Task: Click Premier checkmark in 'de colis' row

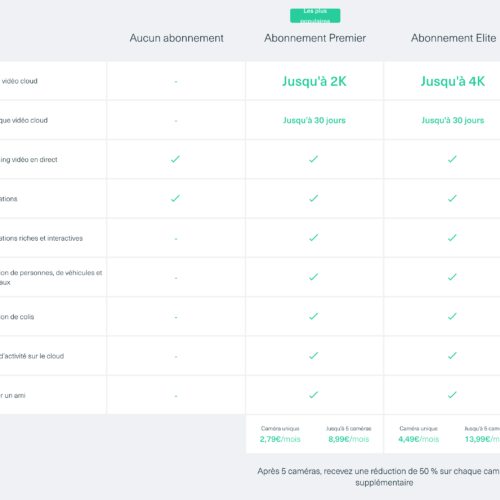Action: pyautogui.click(x=314, y=317)
